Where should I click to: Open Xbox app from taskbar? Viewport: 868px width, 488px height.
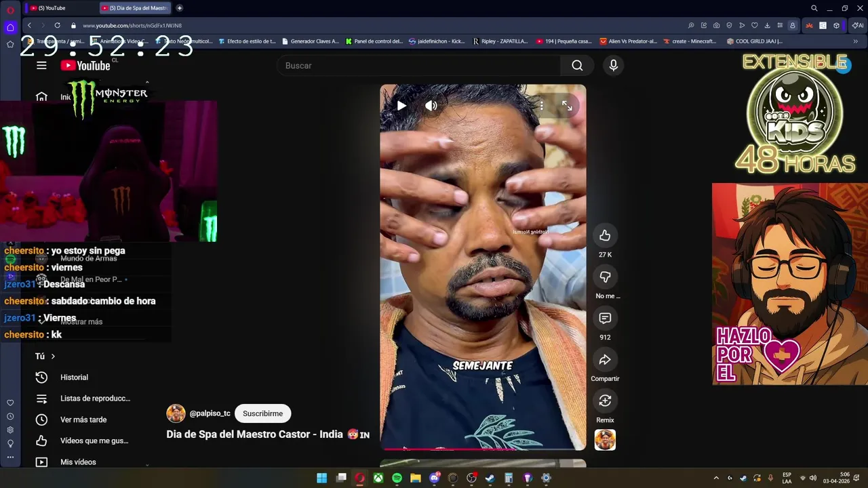pos(378,478)
